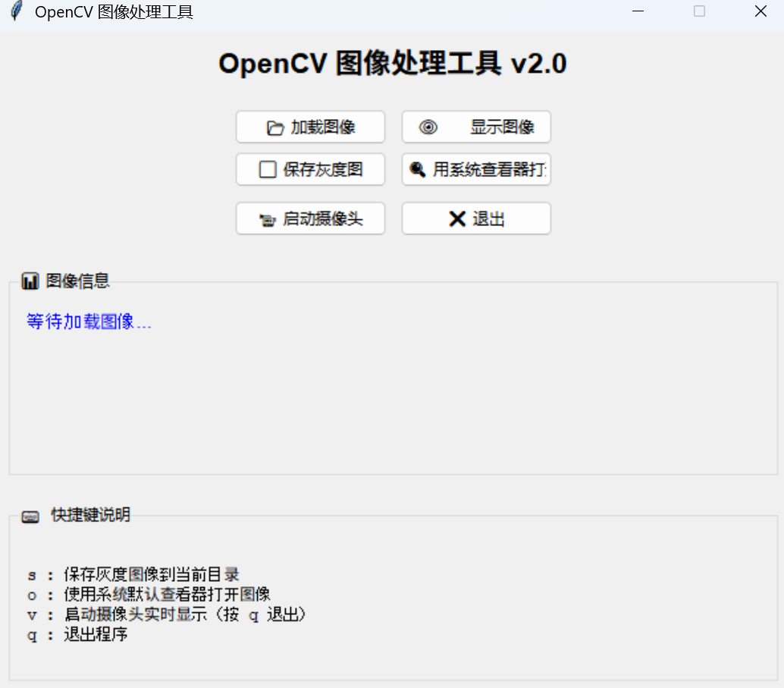784x688 pixels.
Task: Minimize the OpenCV 图像处理工具 window
Action: click(x=638, y=11)
